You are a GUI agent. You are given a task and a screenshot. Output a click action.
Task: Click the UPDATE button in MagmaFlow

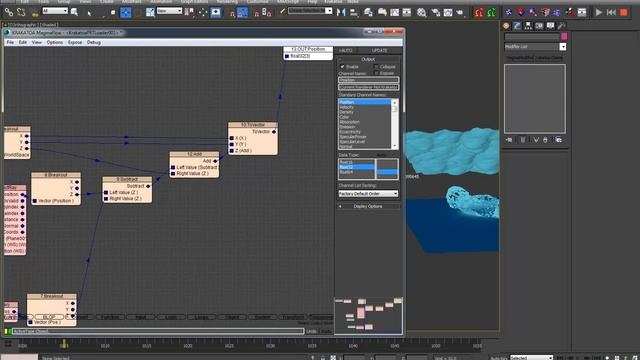point(380,50)
